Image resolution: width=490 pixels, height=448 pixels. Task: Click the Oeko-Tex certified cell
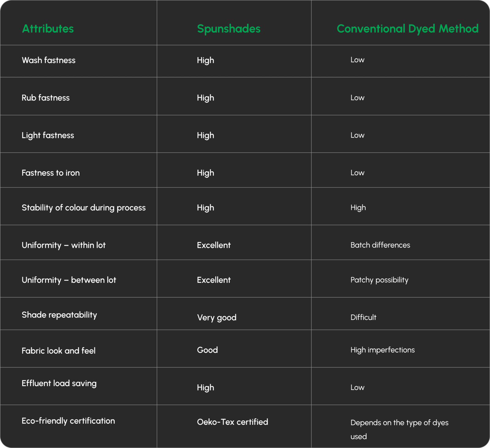tap(232, 422)
